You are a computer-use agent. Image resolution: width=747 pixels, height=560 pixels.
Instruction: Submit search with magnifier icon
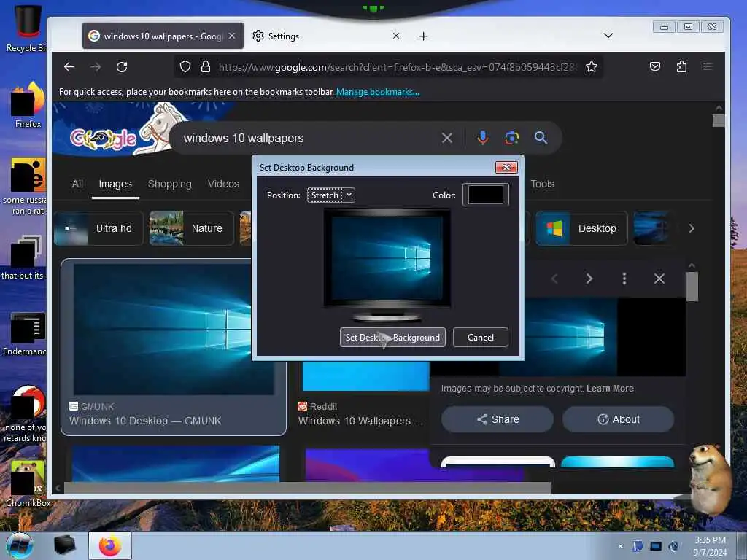(541, 138)
